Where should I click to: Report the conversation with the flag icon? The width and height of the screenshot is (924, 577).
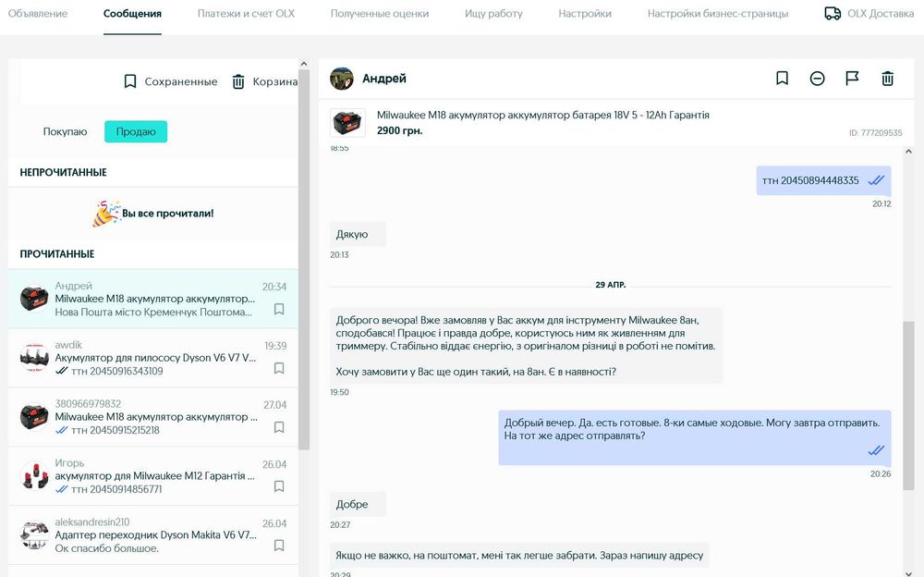pos(852,78)
